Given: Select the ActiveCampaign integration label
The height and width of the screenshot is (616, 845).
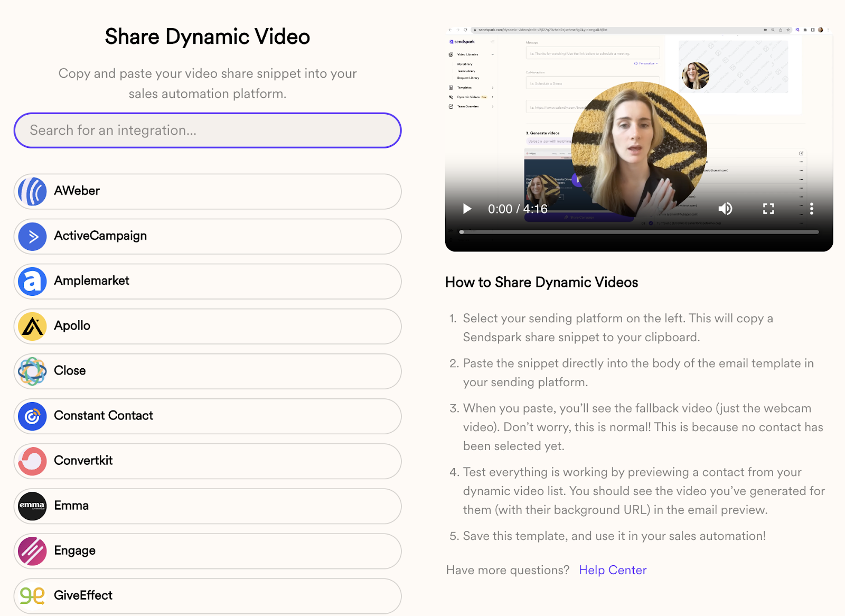Looking at the screenshot, I should click(100, 236).
